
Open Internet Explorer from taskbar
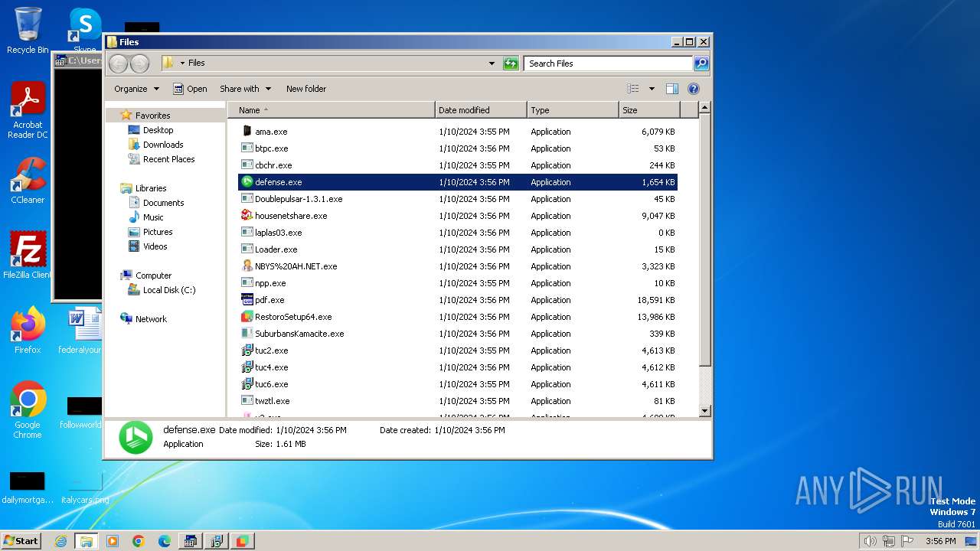[x=60, y=541]
